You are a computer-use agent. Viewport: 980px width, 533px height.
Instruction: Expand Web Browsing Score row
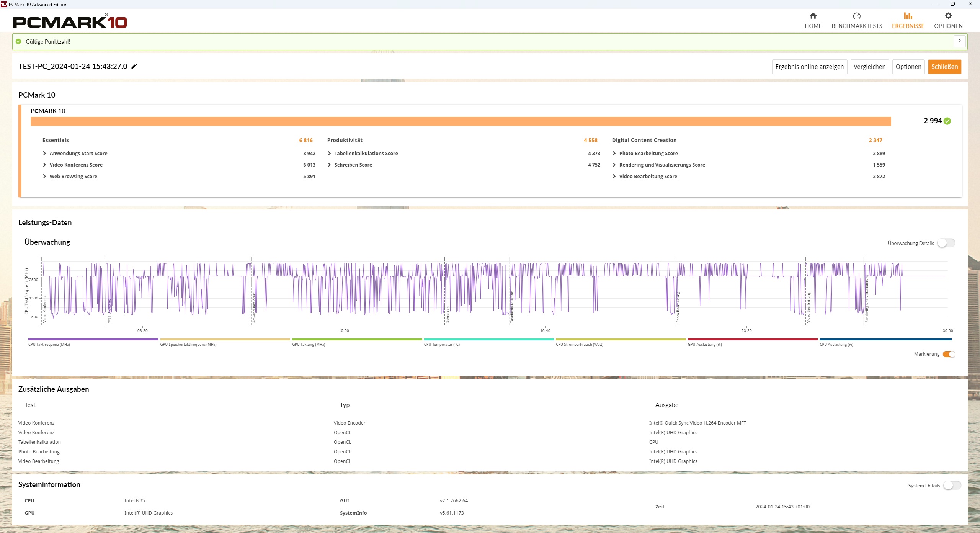pyautogui.click(x=44, y=177)
